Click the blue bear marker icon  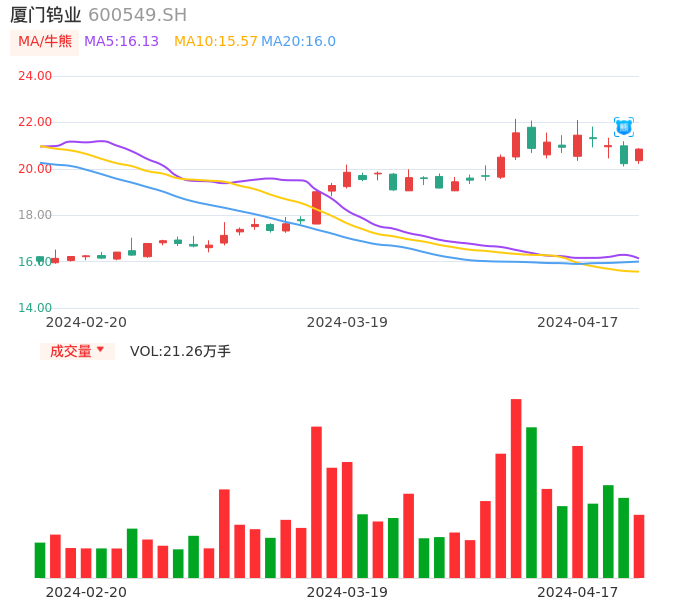point(623,127)
